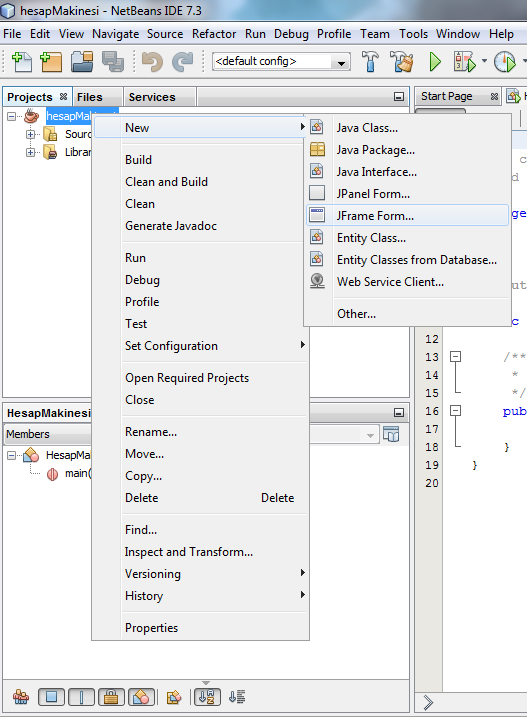Collapse the hesapMakinesi project node
Image resolution: width=527 pixels, height=717 pixels.
pyautogui.click(x=11, y=117)
